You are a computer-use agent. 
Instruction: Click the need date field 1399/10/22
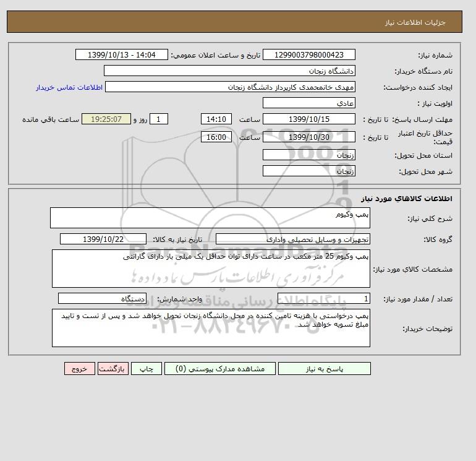pos(103,239)
